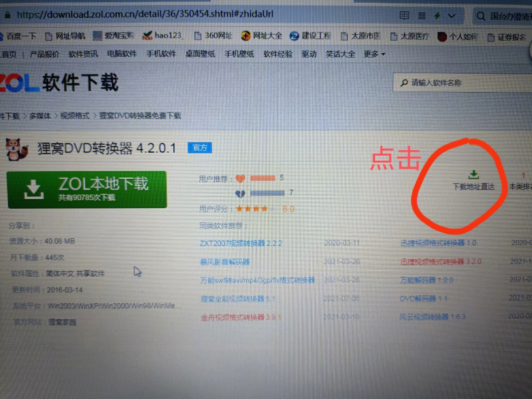This screenshot has height=399, width=532.
Task: Open the 建设工程 bookmark
Action: 310,36
